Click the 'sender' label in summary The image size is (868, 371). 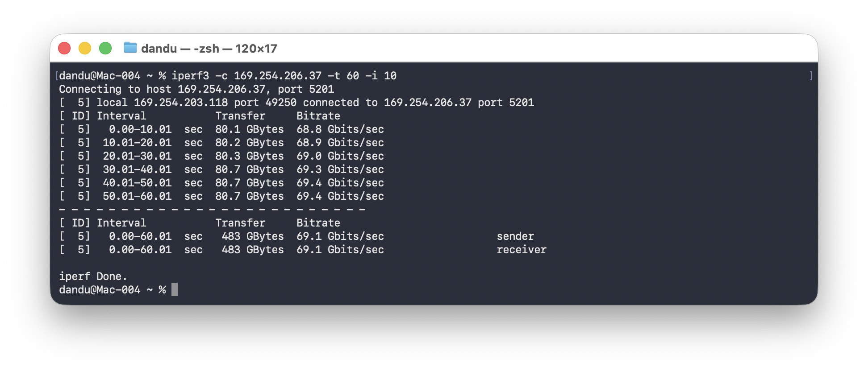tap(515, 236)
